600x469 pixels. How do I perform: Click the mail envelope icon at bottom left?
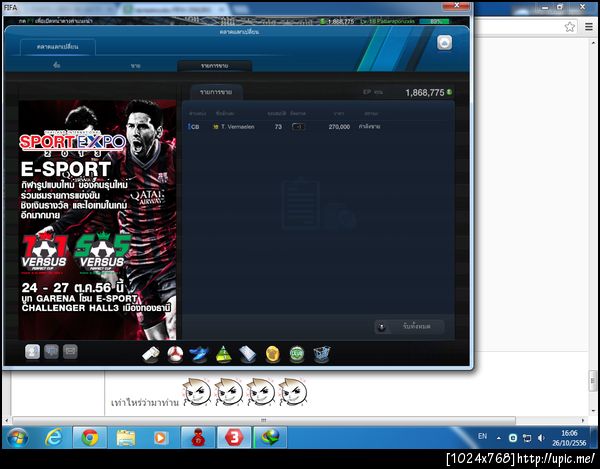pos(70,352)
